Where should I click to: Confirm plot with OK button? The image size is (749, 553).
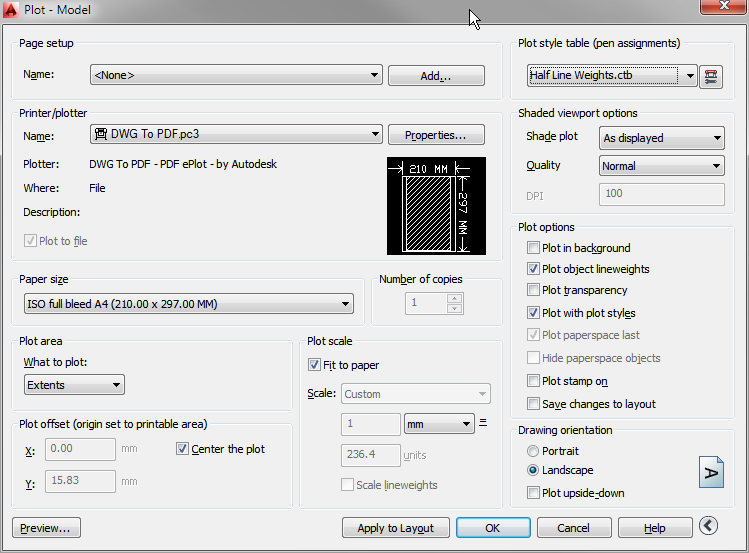click(x=493, y=528)
